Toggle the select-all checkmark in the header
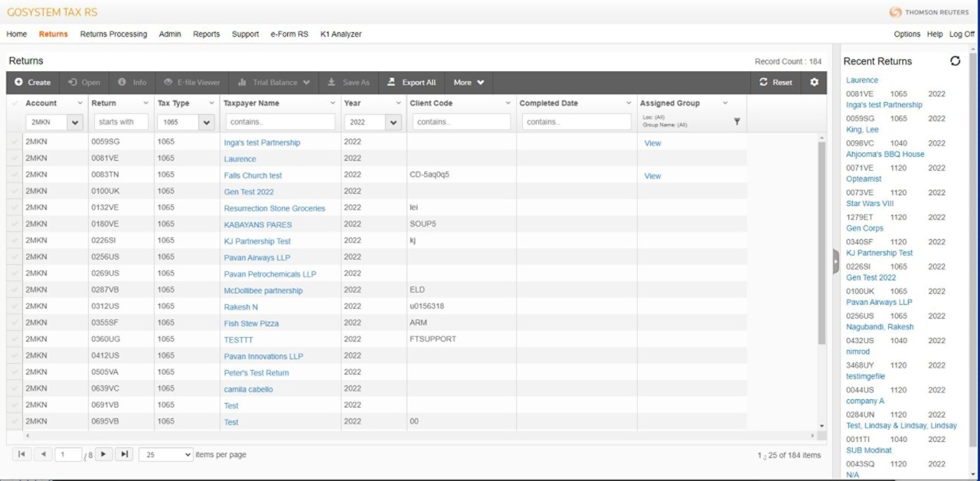Viewport: 980px width, 481px height. coord(15,103)
